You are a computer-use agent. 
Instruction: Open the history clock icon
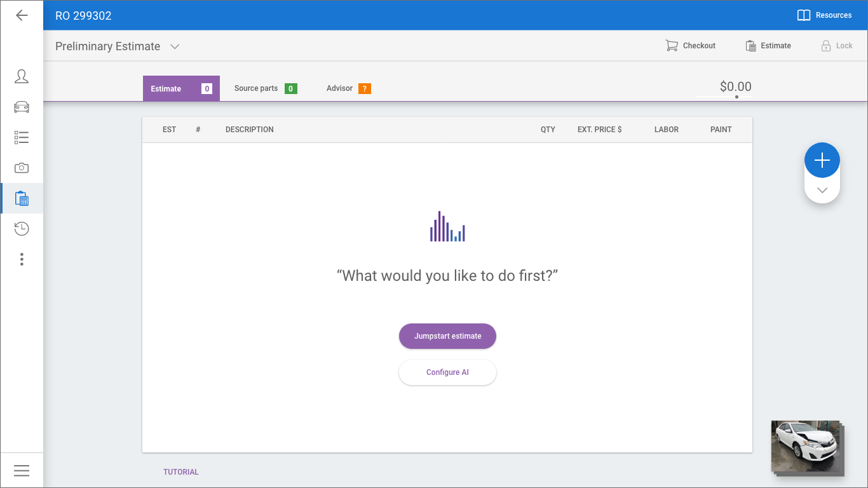tap(22, 229)
